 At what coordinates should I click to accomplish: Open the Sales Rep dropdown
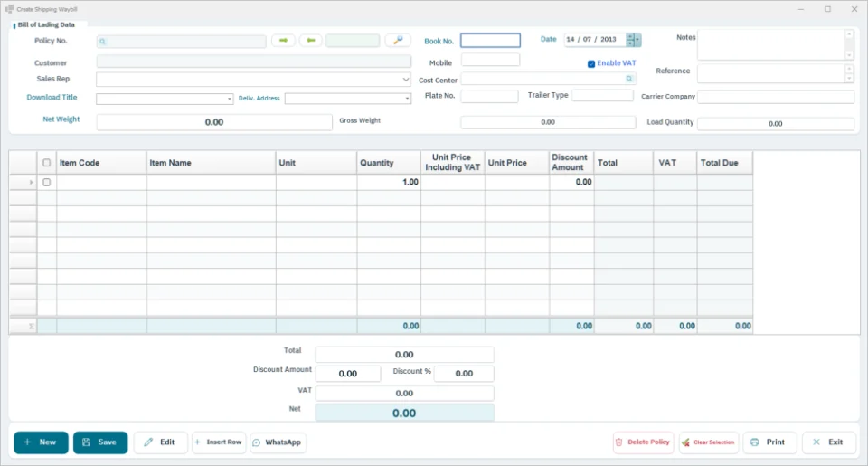pyautogui.click(x=406, y=80)
